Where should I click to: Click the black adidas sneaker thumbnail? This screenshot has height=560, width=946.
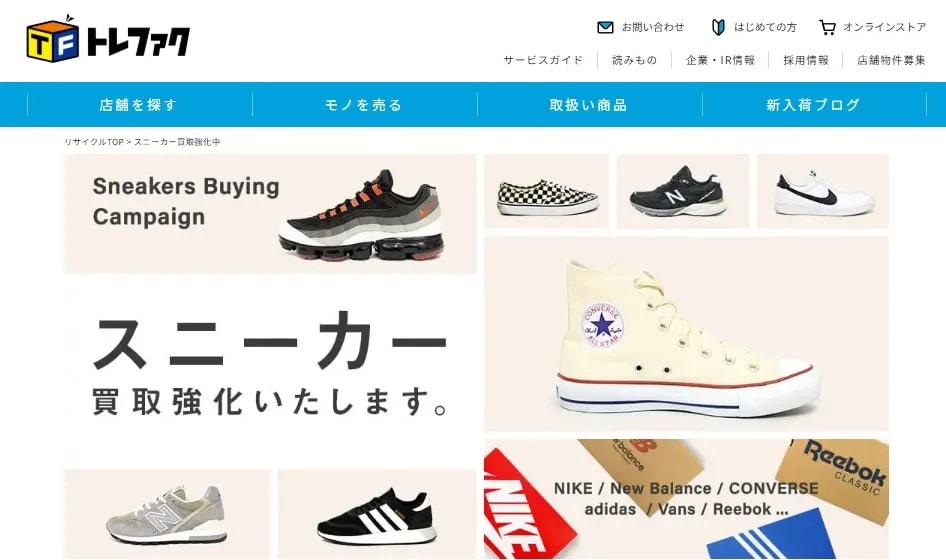(377, 514)
